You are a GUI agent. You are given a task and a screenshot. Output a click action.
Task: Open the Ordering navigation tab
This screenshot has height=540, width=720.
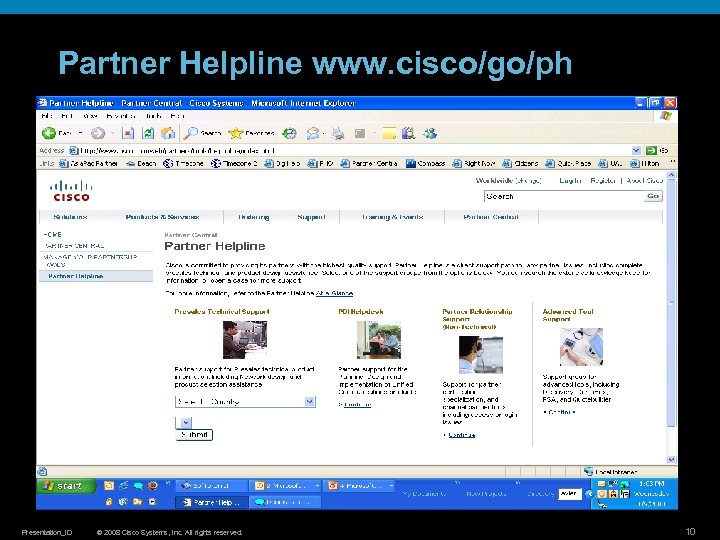(x=253, y=217)
